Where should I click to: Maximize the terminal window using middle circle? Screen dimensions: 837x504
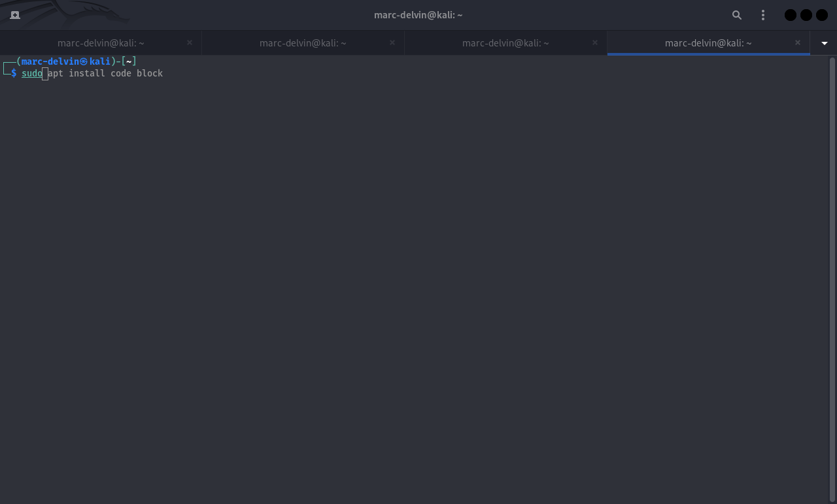[806, 15]
